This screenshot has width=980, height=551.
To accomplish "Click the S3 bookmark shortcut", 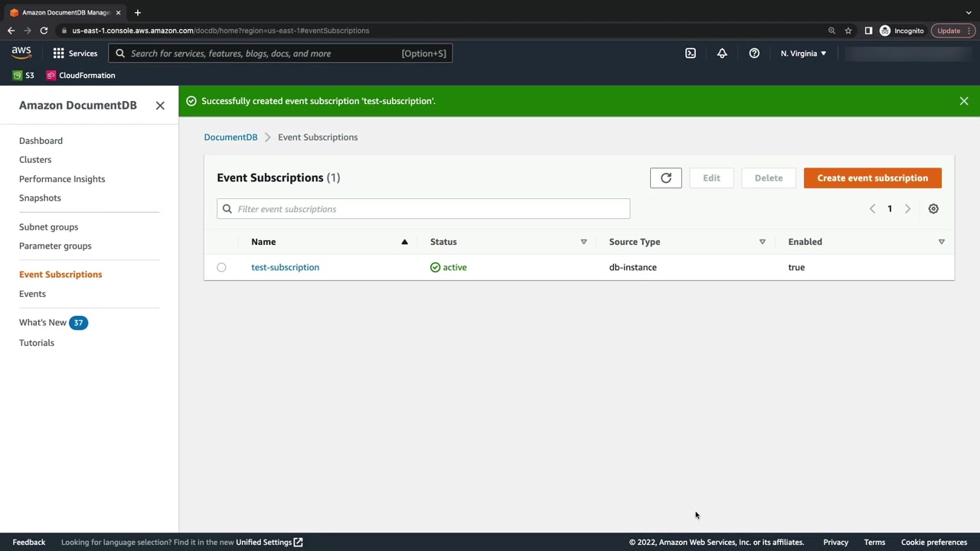I will click(x=24, y=75).
